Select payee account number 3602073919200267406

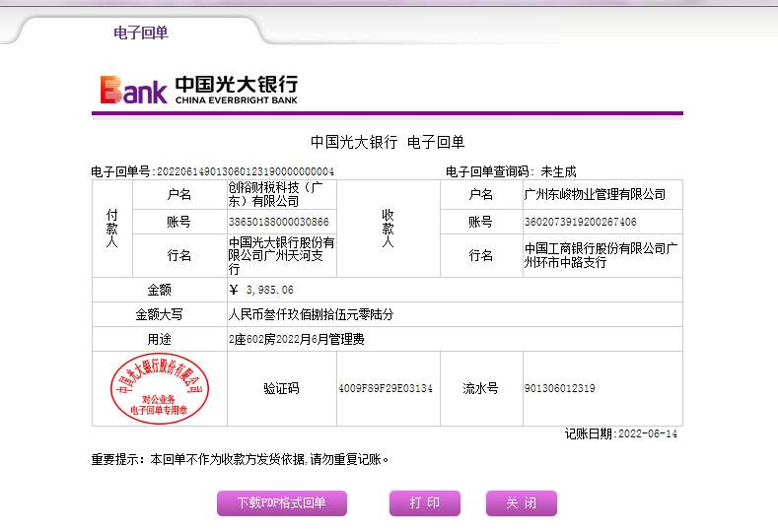pyautogui.click(x=580, y=222)
